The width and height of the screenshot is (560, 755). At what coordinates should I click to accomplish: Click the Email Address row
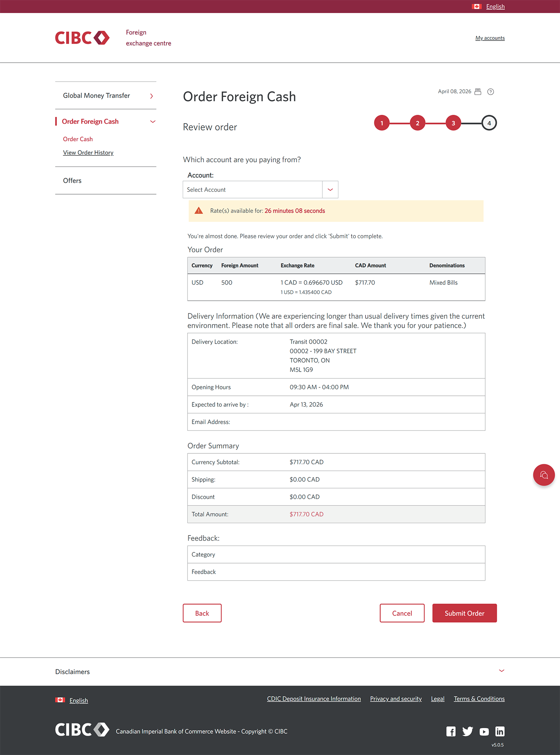pyautogui.click(x=336, y=422)
